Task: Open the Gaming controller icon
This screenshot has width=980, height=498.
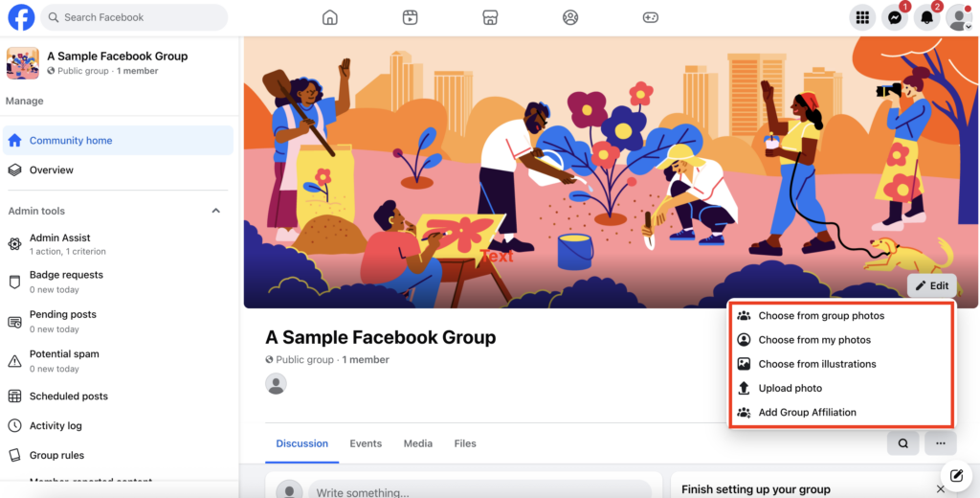Action: 650,17
